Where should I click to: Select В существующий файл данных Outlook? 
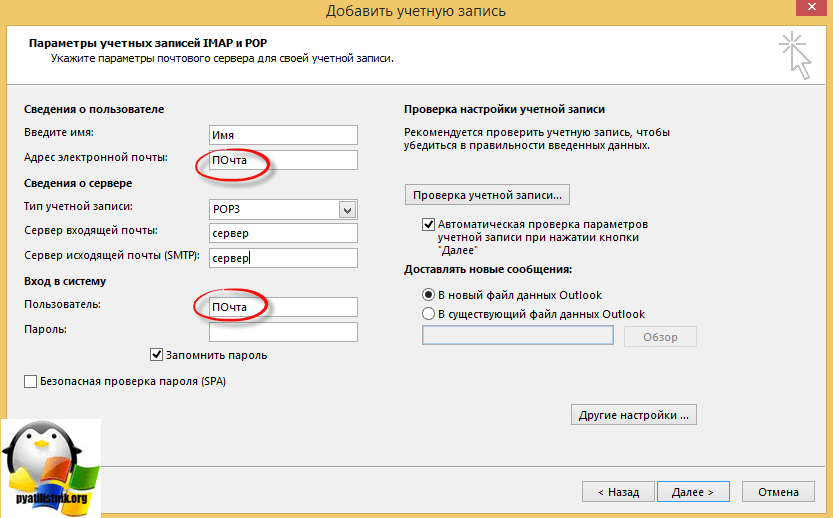coord(429,314)
